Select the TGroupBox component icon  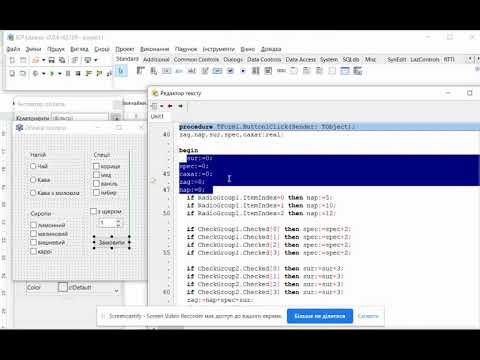294,71
